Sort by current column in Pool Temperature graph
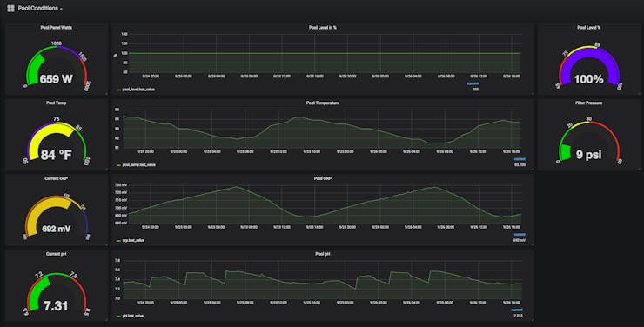 coord(520,159)
